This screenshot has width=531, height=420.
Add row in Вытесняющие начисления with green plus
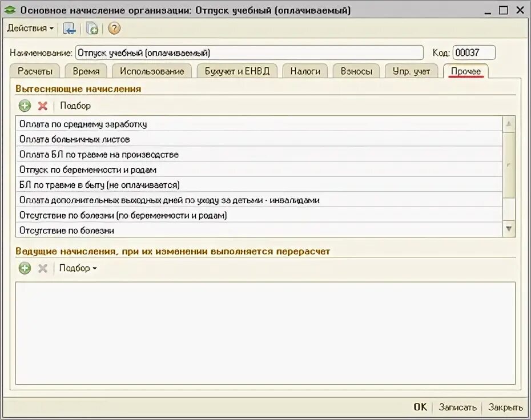click(25, 106)
